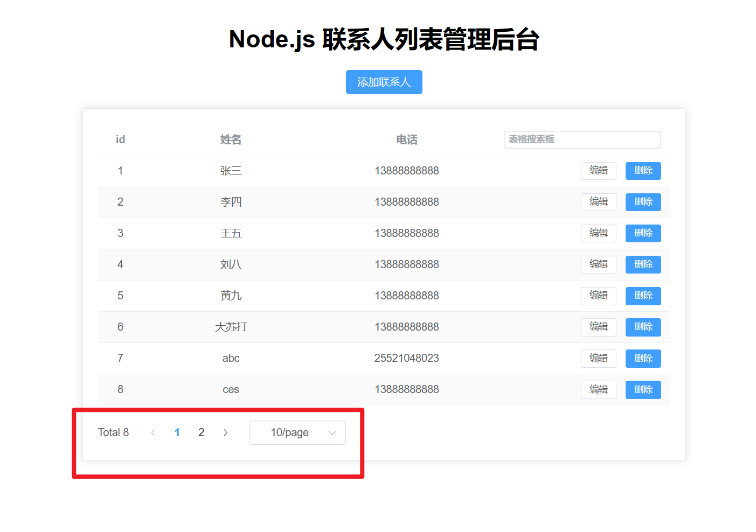Remove the 王五 contact
This screenshot has height=532, width=756.
tap(643, 233)
